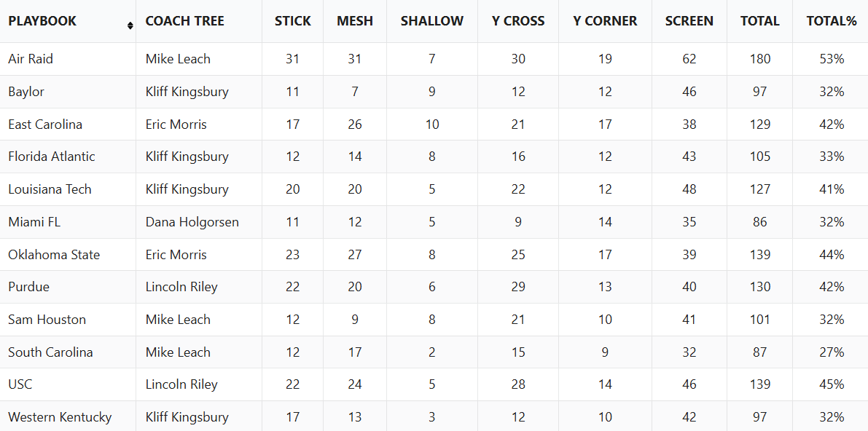This screenshot has width=868, height=431.
Task: Sort by the TOTAL column header
Action: (760, 22)
